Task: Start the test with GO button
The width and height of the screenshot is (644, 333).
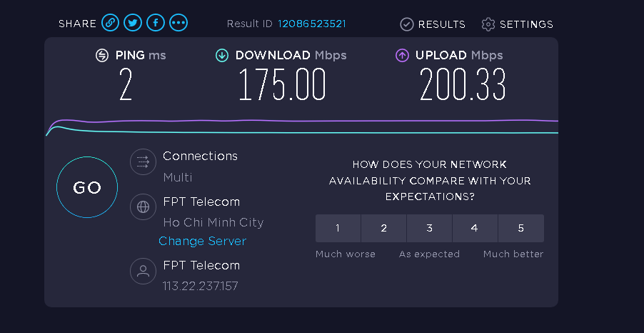Action: (x=87, y=187)
